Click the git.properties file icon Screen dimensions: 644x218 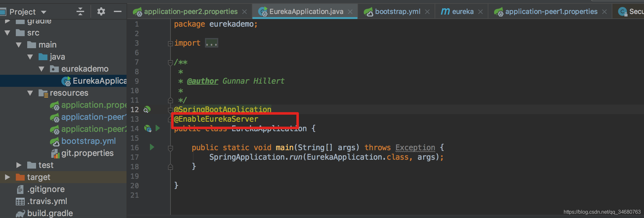click(x=55, y=153)
